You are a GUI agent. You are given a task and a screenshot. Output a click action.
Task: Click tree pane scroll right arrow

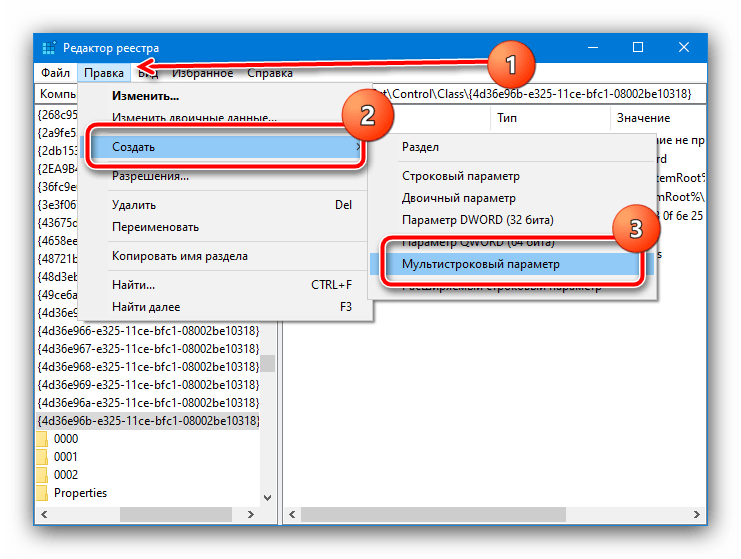point(251,515)
